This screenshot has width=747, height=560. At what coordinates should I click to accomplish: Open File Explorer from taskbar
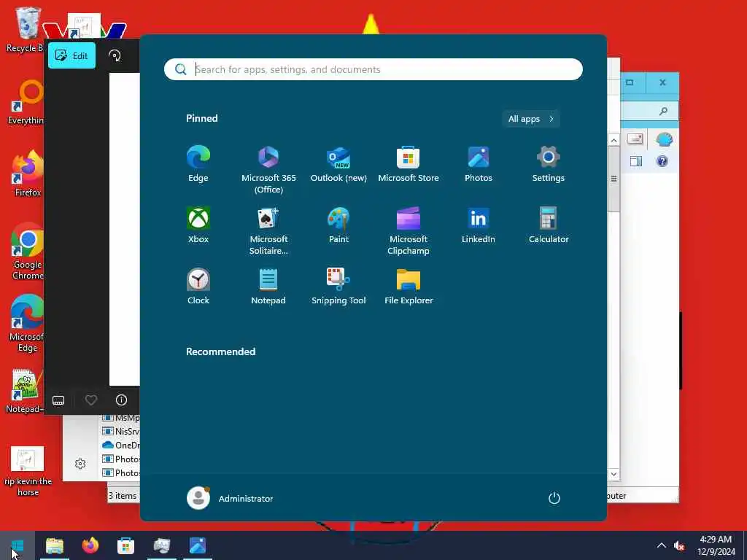point(54,545)
